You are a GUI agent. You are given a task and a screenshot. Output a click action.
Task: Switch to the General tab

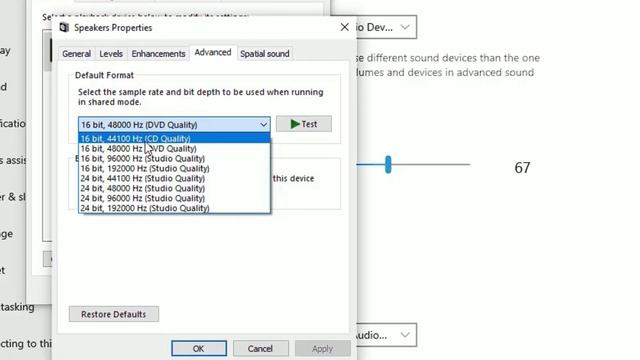click(76, 53)
